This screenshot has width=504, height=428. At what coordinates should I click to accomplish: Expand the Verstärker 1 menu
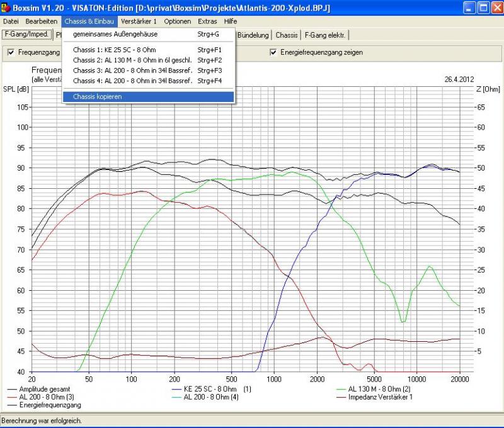point(139,21)
